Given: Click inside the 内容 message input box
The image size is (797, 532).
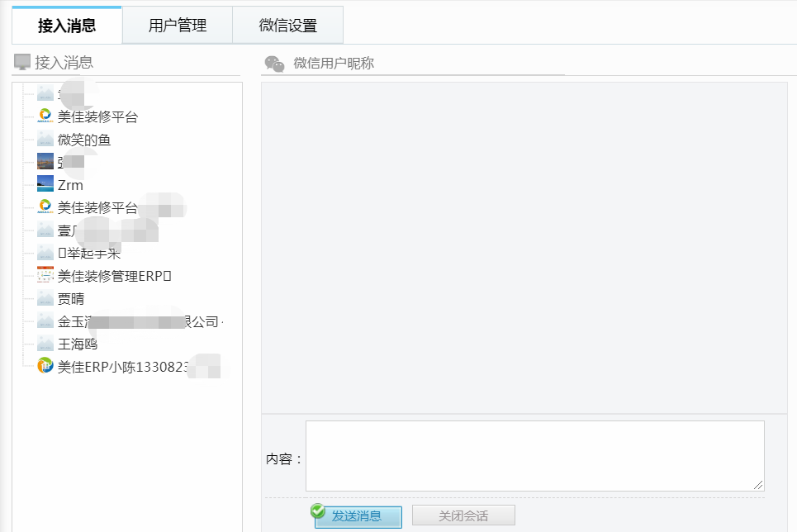Looking at the screenshot, I should (534, 455).
